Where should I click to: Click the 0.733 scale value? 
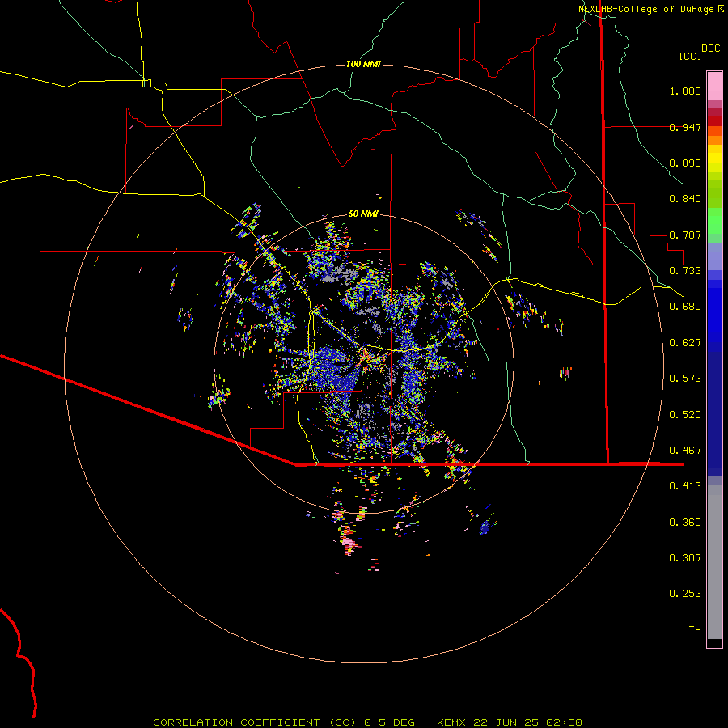point(685,271)
